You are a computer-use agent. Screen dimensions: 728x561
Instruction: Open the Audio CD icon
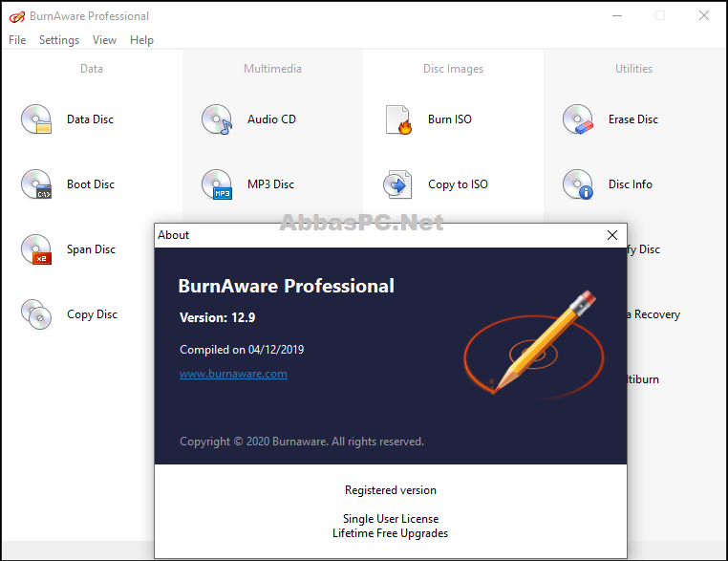(217, 119)
